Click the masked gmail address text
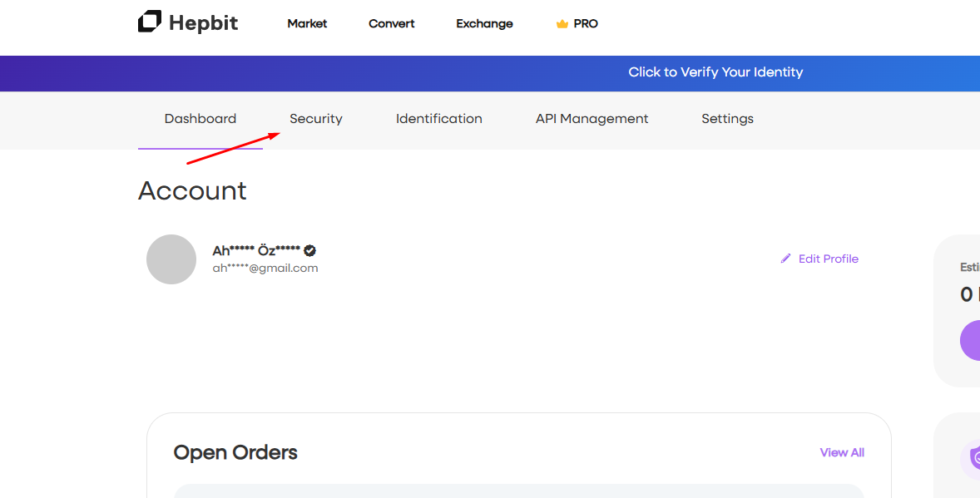 pyautogui.click(x=265, y=268)
